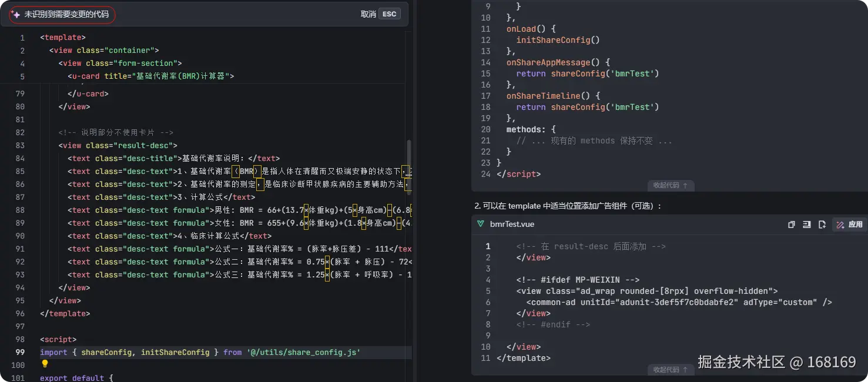
Task: Click the onShareTimeline() line
Action: [x=553, y=96]
